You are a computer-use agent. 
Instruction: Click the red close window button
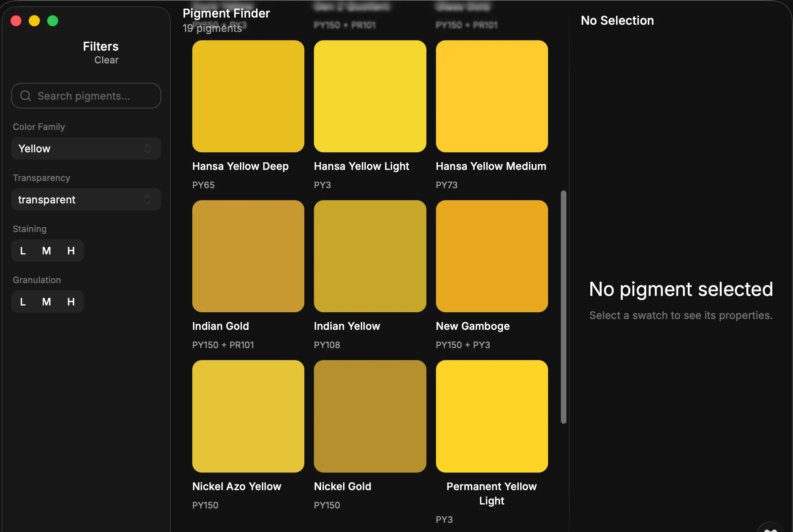click(x=16, y=21)
